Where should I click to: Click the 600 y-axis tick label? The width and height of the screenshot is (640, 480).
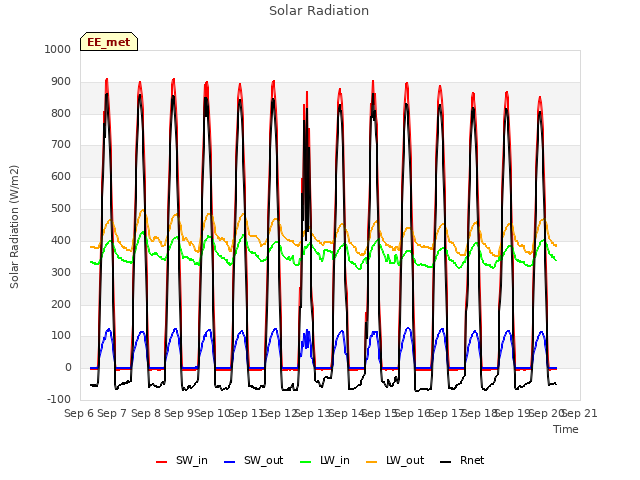[x=61, y=176]
